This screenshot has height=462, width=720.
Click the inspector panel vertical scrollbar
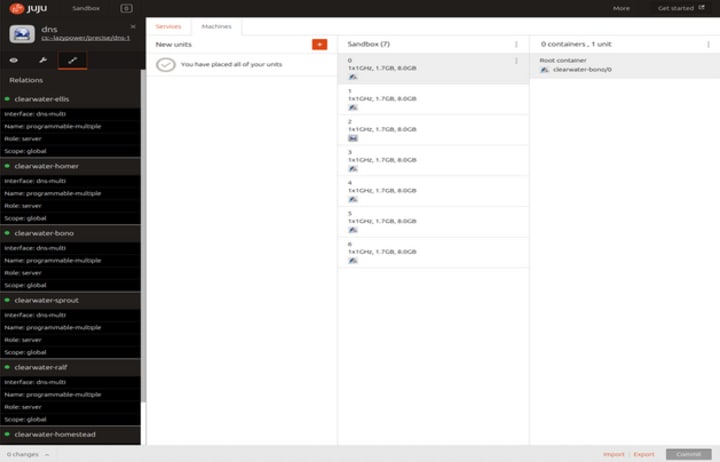point(143,235)
